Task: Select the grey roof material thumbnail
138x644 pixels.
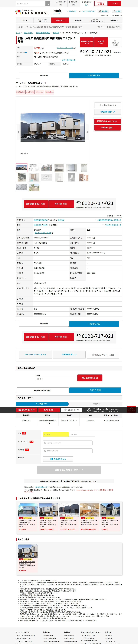Action: click(x=21, y=187)
